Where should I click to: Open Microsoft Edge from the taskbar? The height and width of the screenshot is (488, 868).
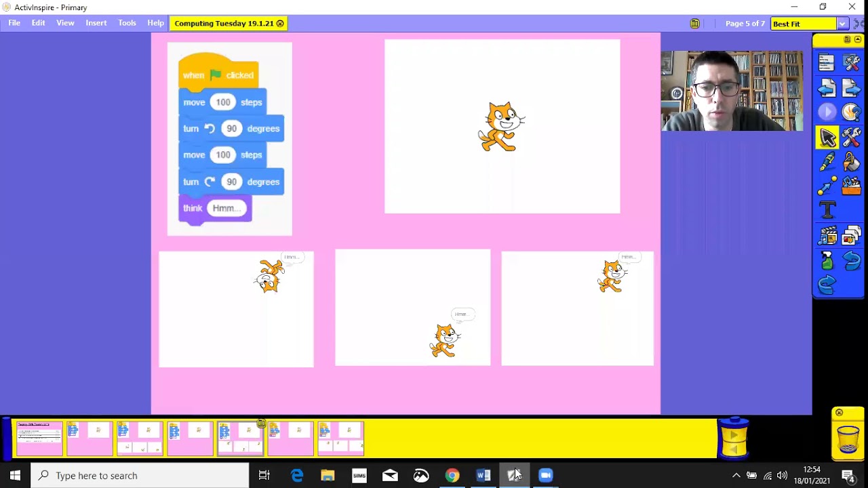point(297,476)
